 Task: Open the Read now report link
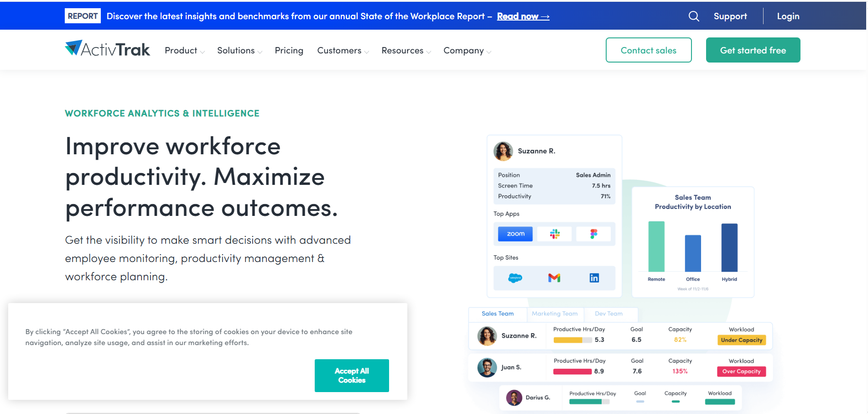click(x=523, y=16)
